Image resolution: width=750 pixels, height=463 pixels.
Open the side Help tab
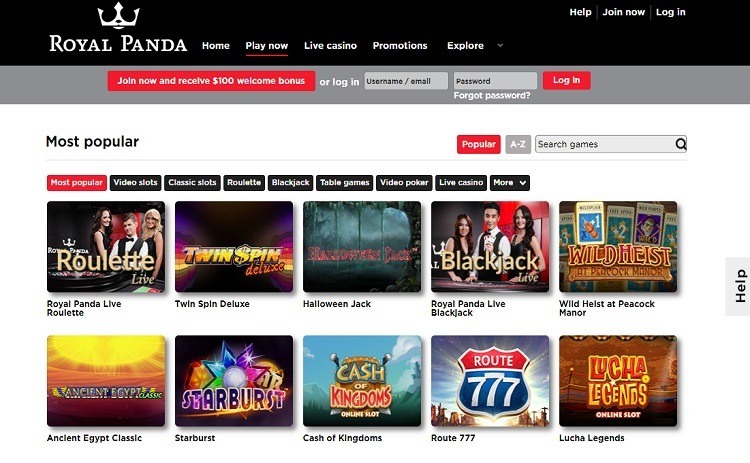739,286
